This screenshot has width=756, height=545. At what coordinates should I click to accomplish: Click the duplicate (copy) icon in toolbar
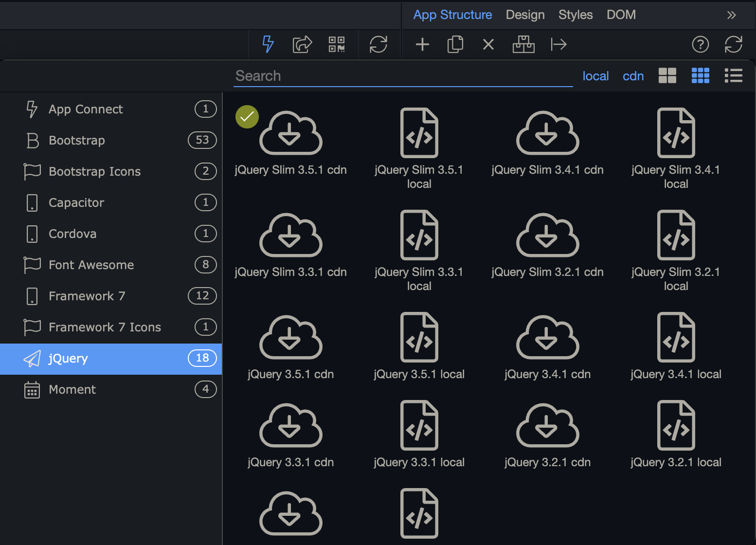pyautogui.click(x=455, y=45)
